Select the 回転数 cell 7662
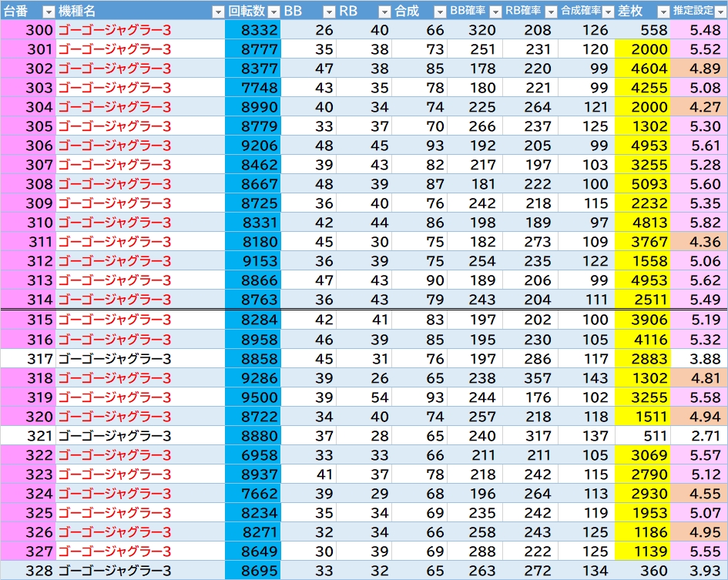Viewport: 728px width, 580px height. click(253, 494)
